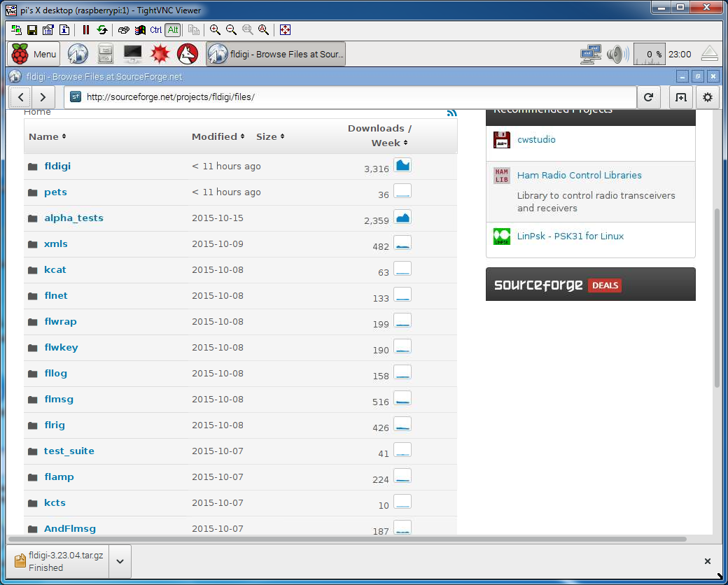Click the CPU usage monitor
This screenshot has height=585, width=728.
pos(649,55)
